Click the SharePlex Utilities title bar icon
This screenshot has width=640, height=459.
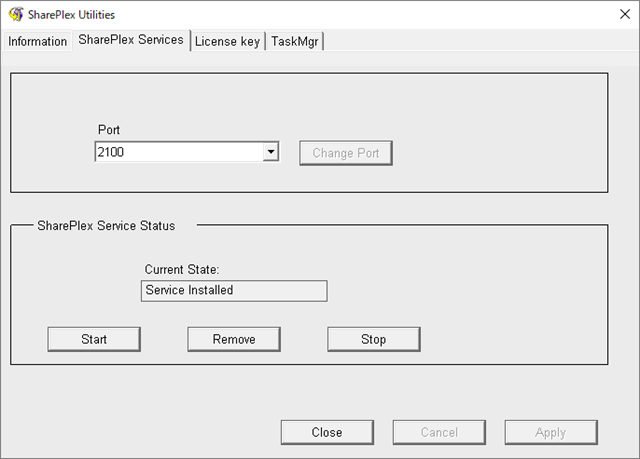15,15
